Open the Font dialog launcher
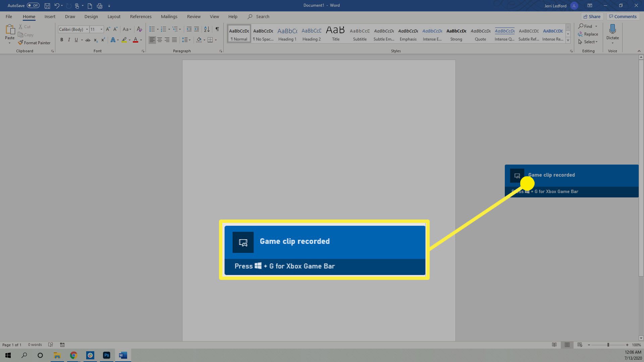Viewport: 644px width, 362px height. (143, 51)
